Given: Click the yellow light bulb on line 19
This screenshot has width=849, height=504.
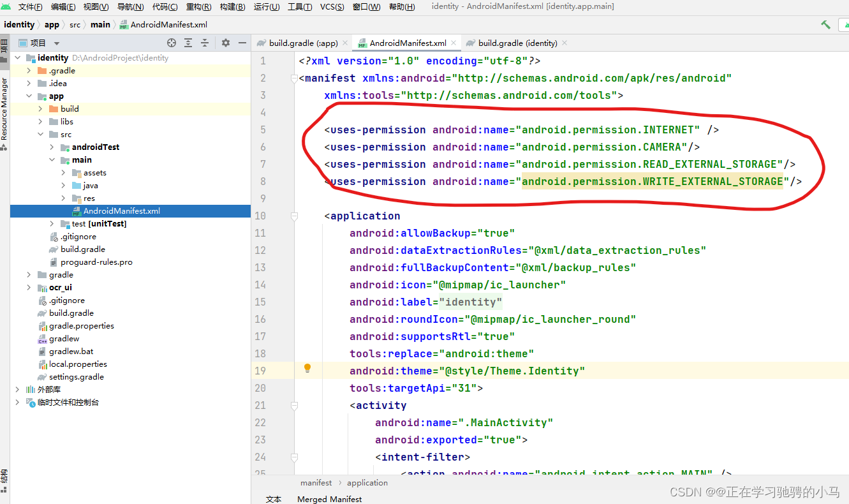Looking at the screenshot, I should coord(307,368).
